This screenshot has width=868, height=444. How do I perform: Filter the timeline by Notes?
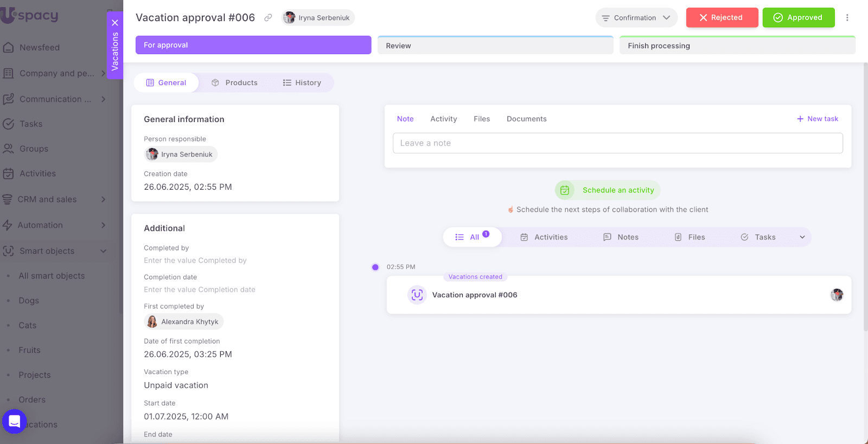(x=621, y=237)
